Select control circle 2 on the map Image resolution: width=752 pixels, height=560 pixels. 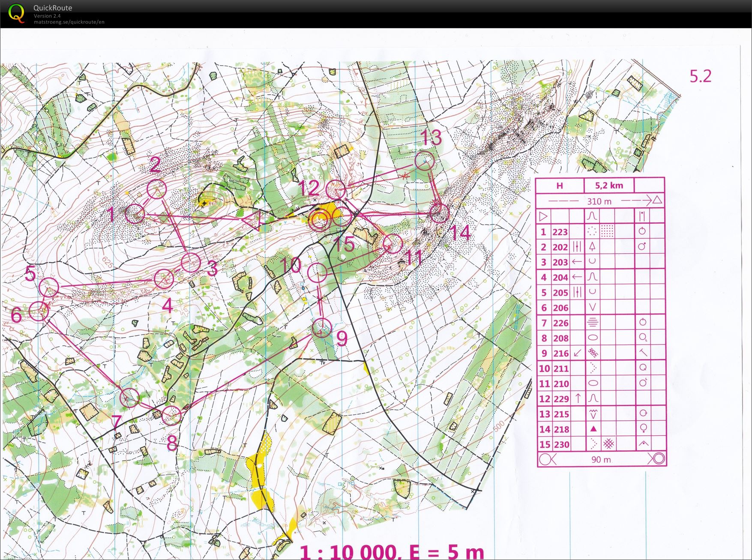(156, 189)
